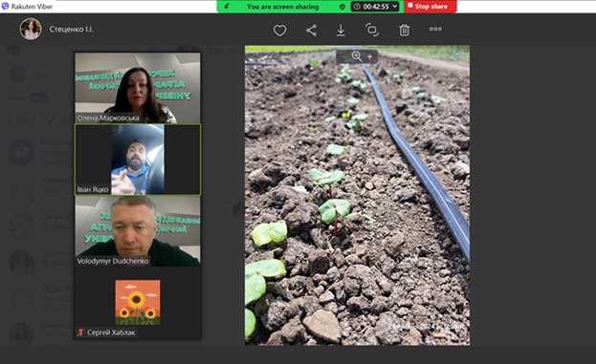
Task: Select Volodymyr Dudchenko video tile
Action: pyautogui.click(x=138, y=231)
